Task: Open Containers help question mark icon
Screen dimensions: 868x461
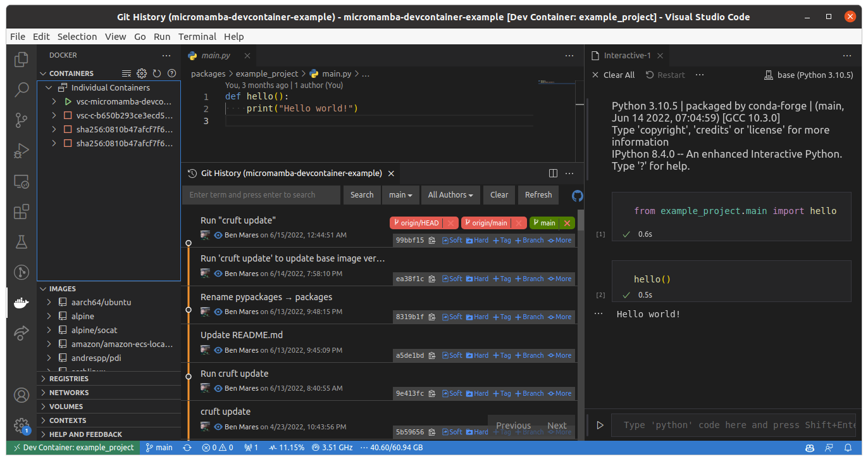Action: click(171, 73)
